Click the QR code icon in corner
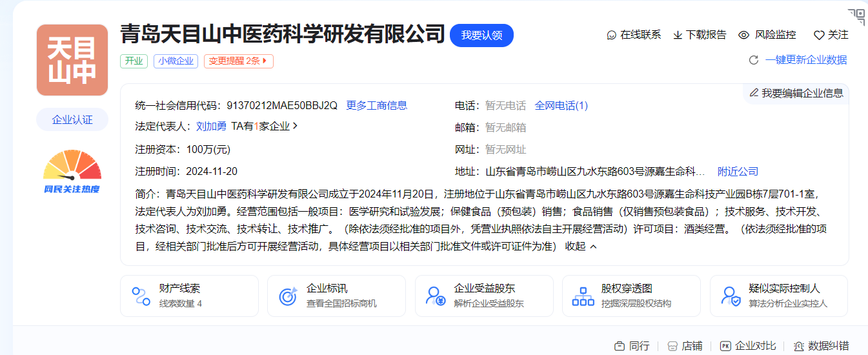 (856, 17)
